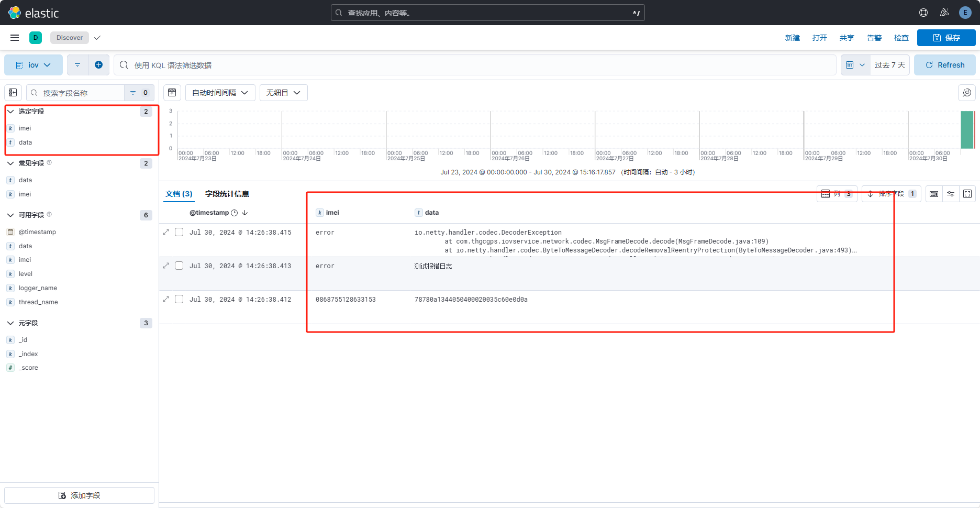Image resolution: width=980 pixels, height=508 pixels.
Task: Select the thread_name field
Action: [38, 302]
